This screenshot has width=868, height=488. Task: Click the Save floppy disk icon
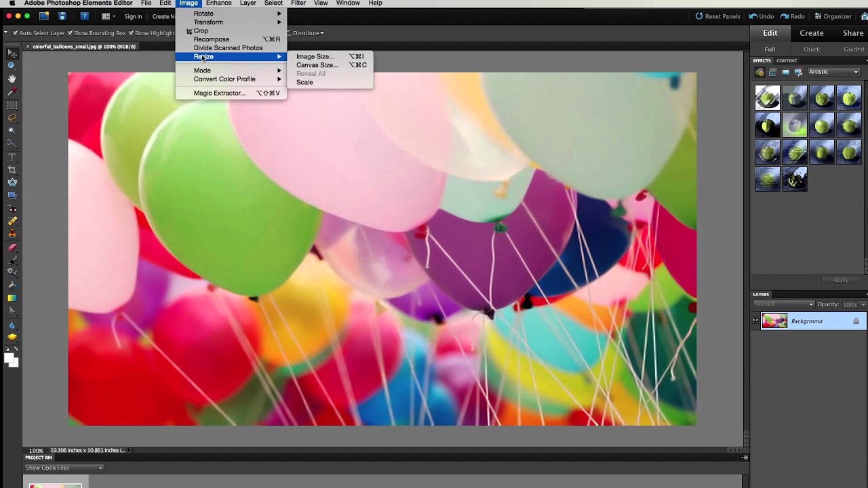(62, 16)
